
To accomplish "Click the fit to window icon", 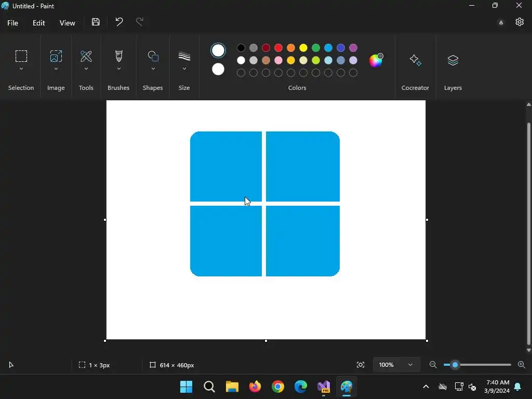I will pos(361,365).
